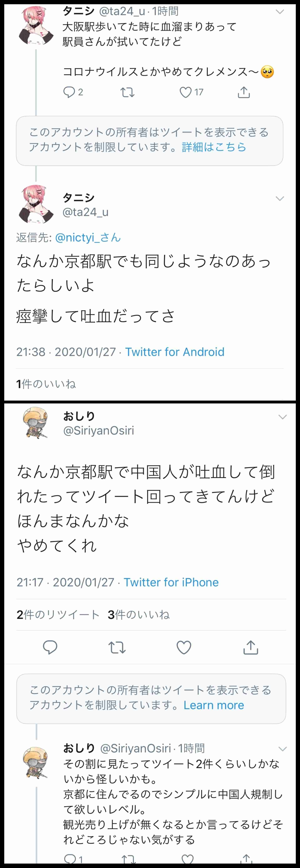
Task: View the 2件のリツイート list
Action: [x=58, y=615]
